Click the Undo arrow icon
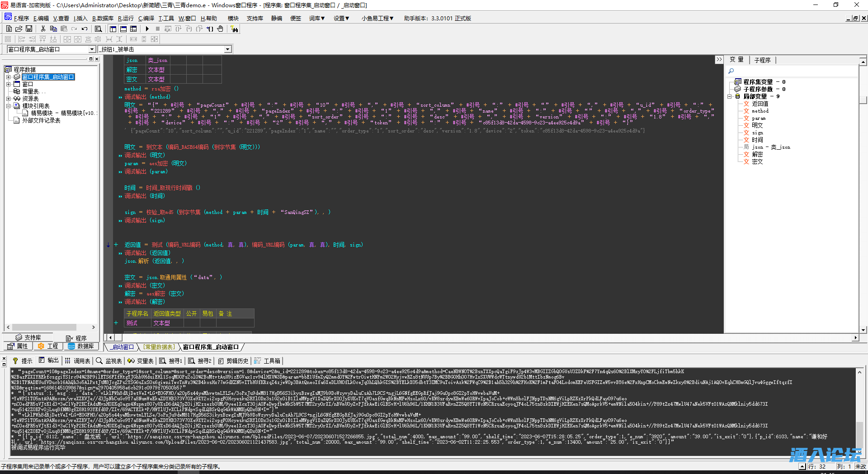The image size is (868, 474). 85,29
